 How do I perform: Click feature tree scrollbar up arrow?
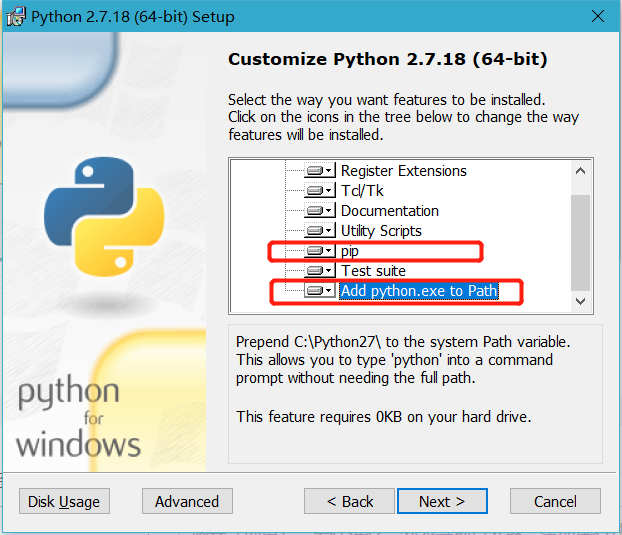point(580,171)
